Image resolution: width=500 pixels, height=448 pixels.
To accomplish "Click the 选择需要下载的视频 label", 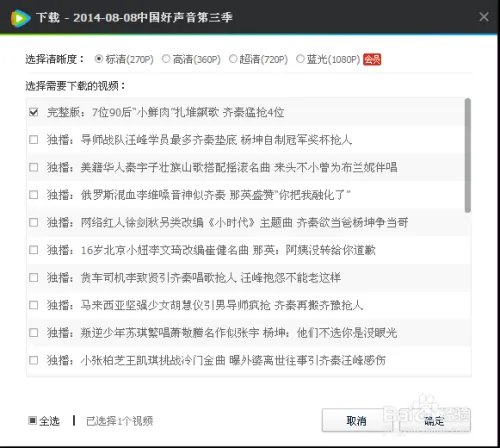I will pyautogui.click(x=75, y=86).
